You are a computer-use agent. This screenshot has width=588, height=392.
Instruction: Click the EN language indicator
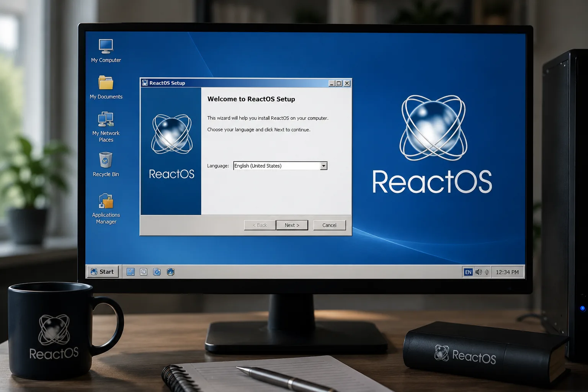[468, 272]
